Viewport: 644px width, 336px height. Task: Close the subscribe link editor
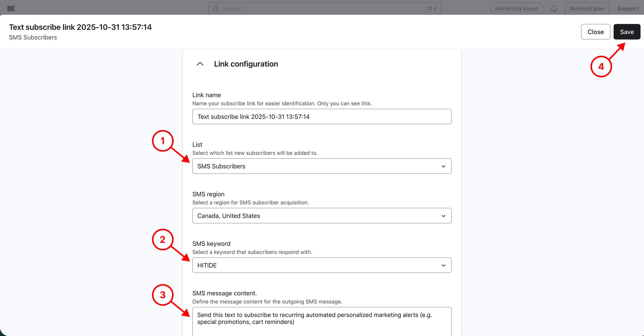pyautogui.click(x=595, y=32)
